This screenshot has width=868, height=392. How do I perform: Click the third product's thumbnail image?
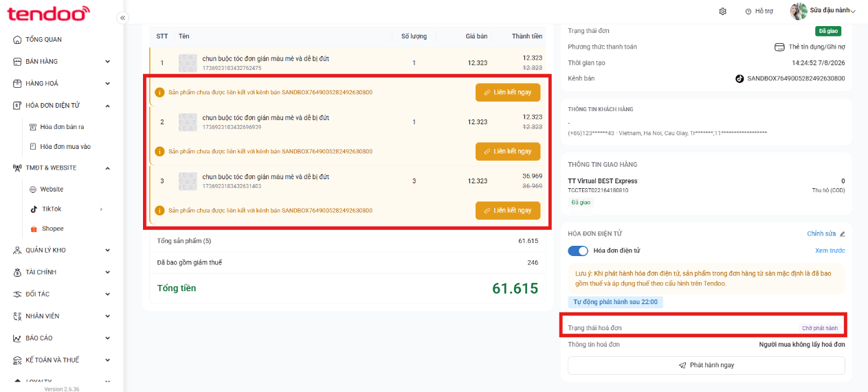click(x=188, y=181)
